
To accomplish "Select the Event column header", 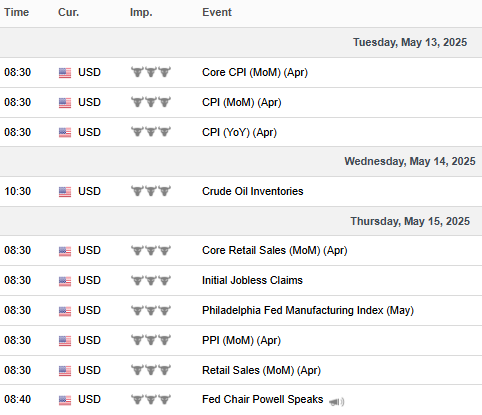I will tap(217, 12).
